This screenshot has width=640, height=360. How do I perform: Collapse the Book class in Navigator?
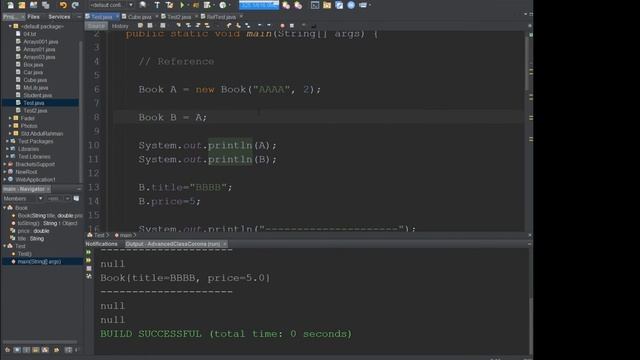[x=4, y=208]
